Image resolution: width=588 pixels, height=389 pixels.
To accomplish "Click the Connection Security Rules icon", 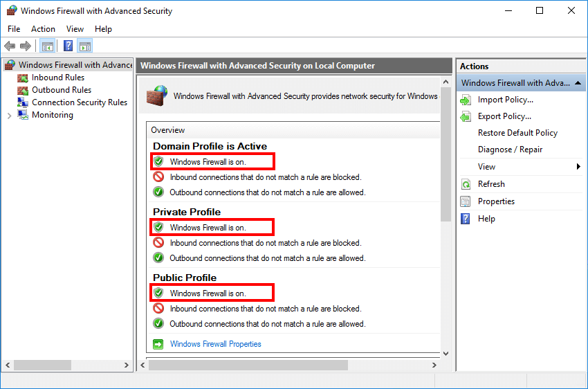I will pos(23,102).
